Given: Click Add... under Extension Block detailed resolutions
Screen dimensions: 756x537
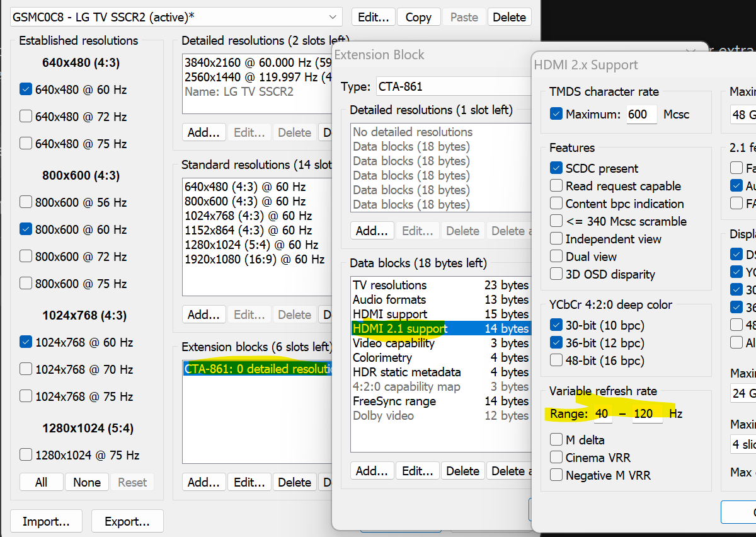Looking at the screenshot, I should (372, 231).
